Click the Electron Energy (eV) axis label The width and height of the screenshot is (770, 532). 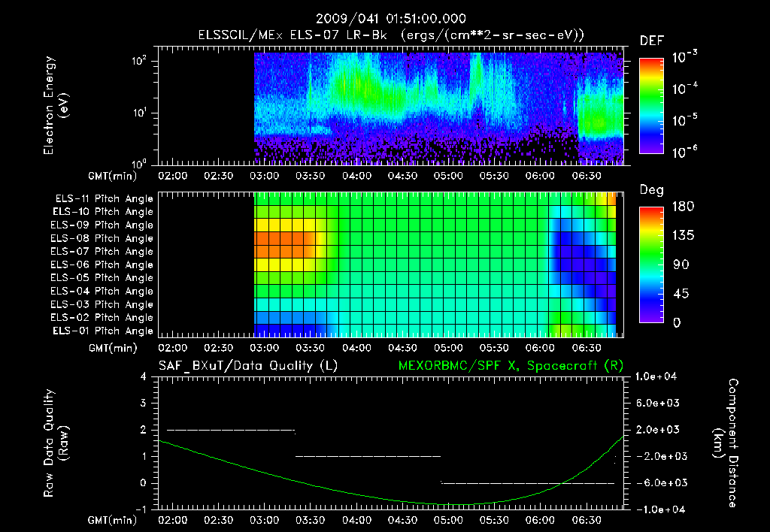56,105
